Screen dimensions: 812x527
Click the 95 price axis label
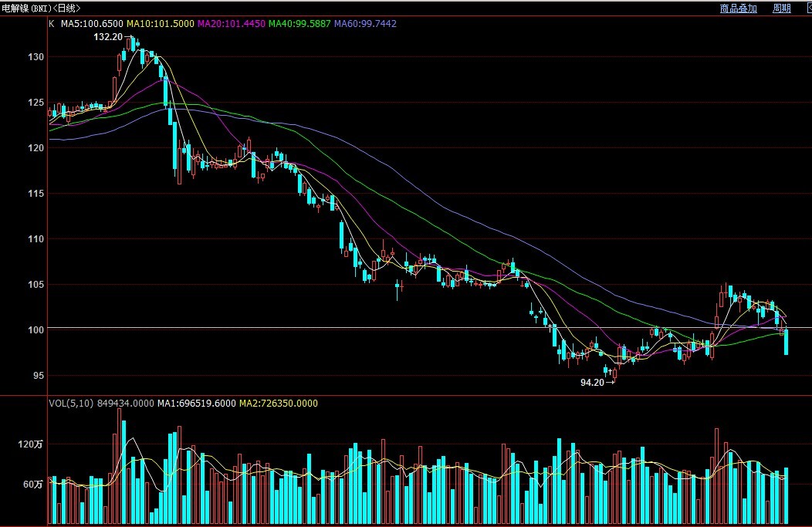(x=39, y=376)
